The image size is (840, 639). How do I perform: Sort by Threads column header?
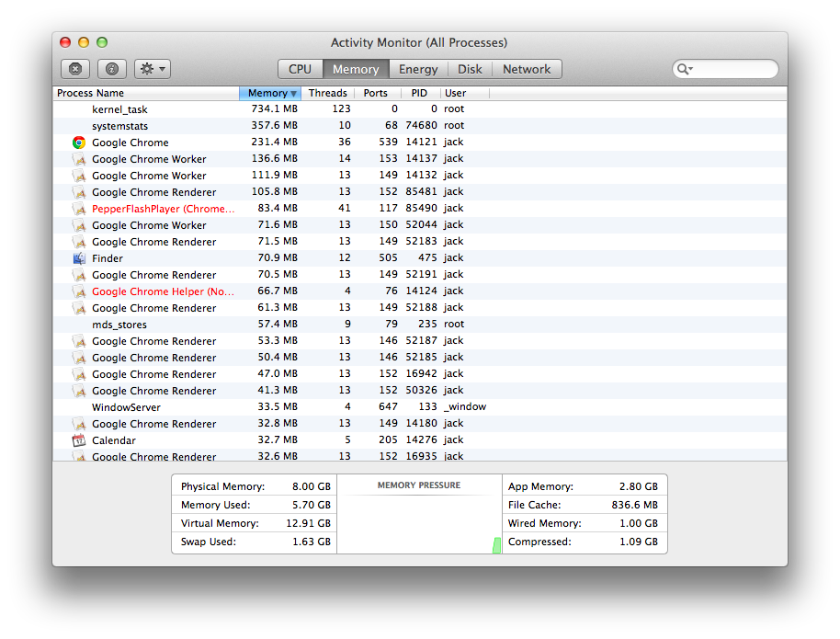point(328,93)
